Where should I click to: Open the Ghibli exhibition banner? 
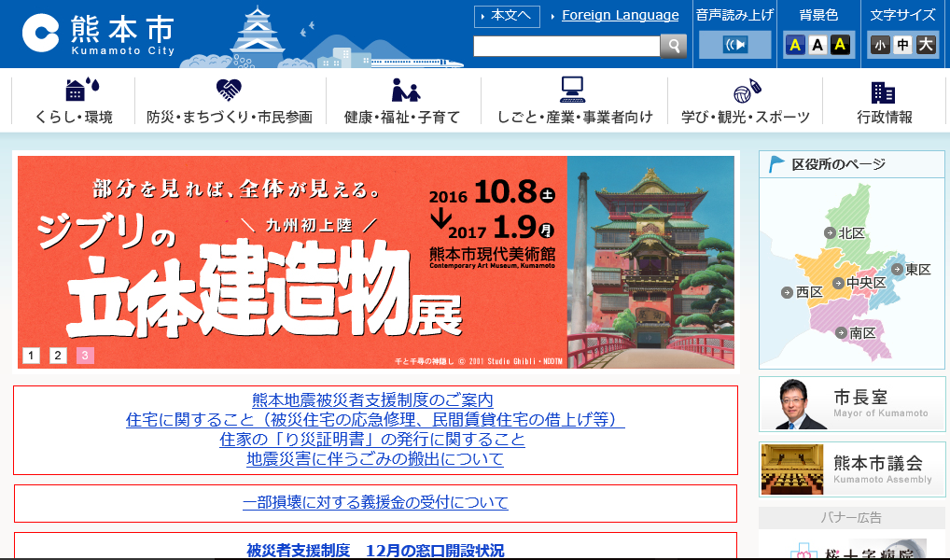[x=376, y=262]
